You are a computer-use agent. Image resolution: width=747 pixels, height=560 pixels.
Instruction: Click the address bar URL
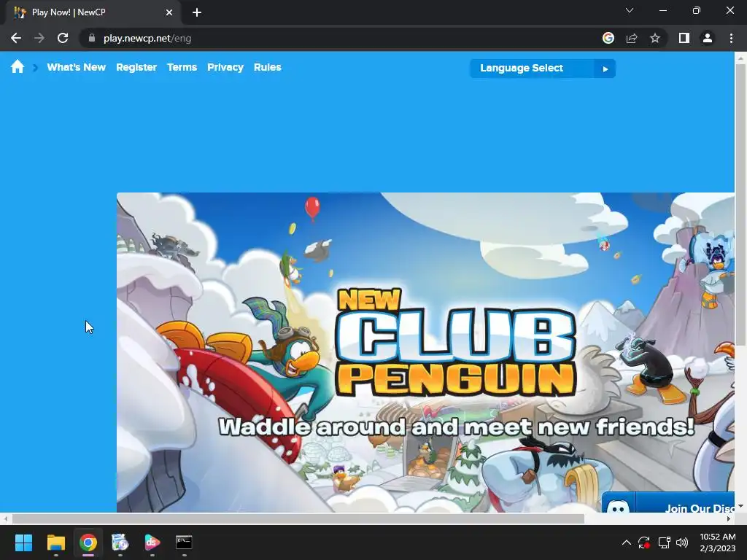pos(147,38)
